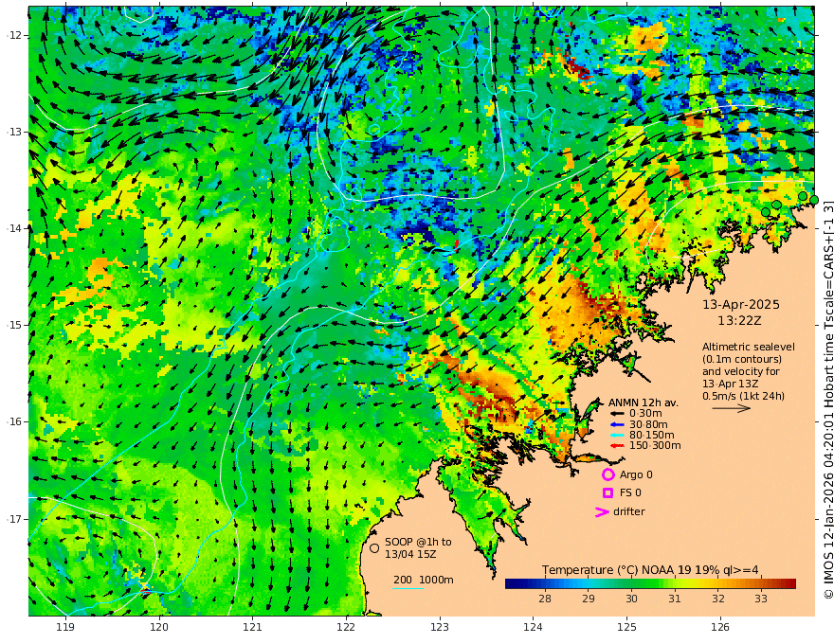
Task: Click the '0-30m' depth label
Action: [x=645, y=414]
